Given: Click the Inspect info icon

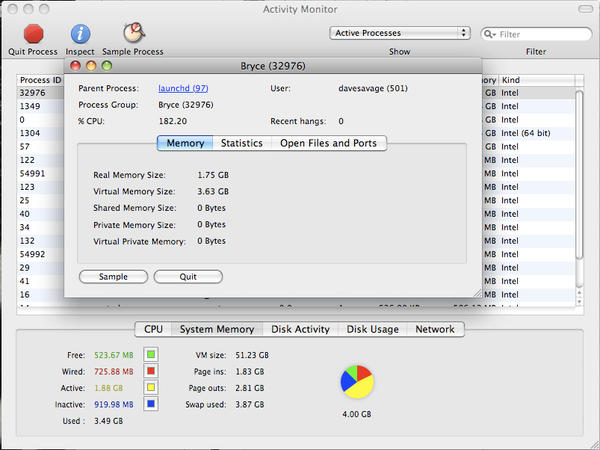Looking at the screenshot, I should (x=80, y=34).
